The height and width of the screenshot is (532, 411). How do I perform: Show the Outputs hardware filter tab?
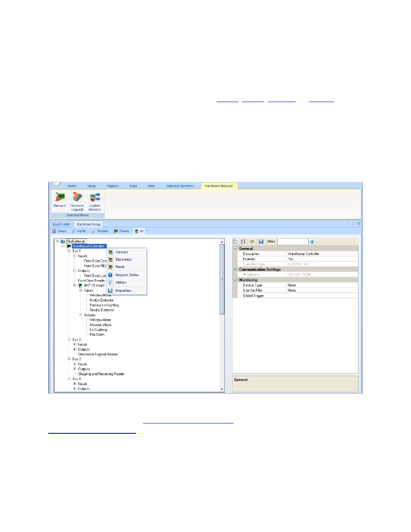point(100,231)
